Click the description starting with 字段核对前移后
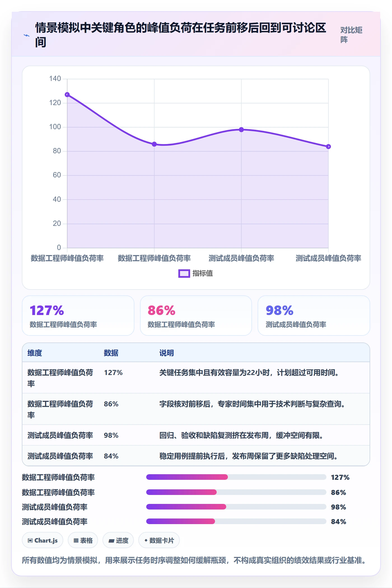 click(252, 404)
